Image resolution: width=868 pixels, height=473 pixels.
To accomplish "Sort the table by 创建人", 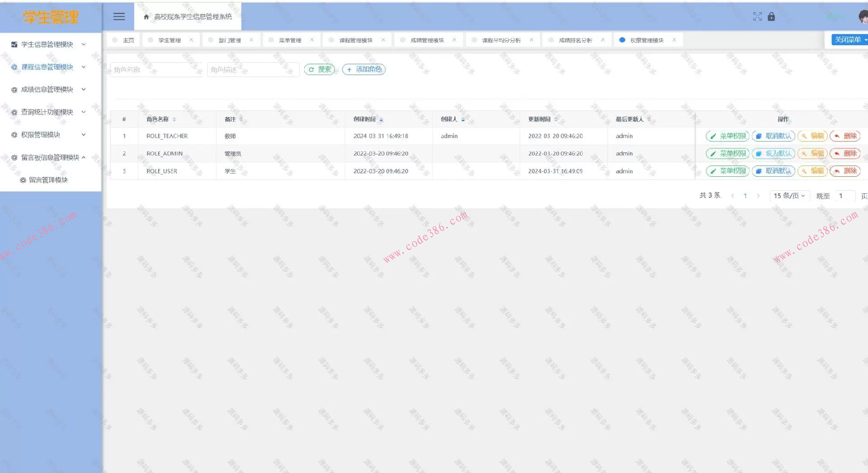I will [x=463, y=119].
